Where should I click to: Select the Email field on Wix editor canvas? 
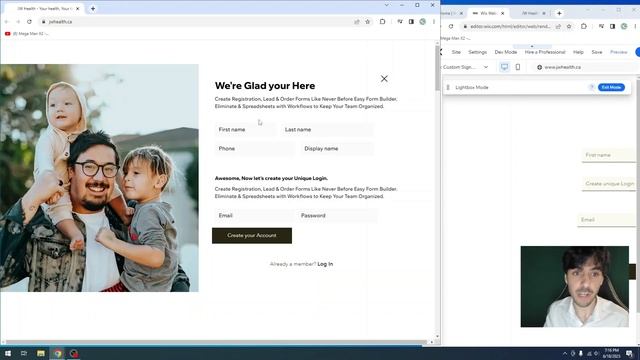[607, 220]
